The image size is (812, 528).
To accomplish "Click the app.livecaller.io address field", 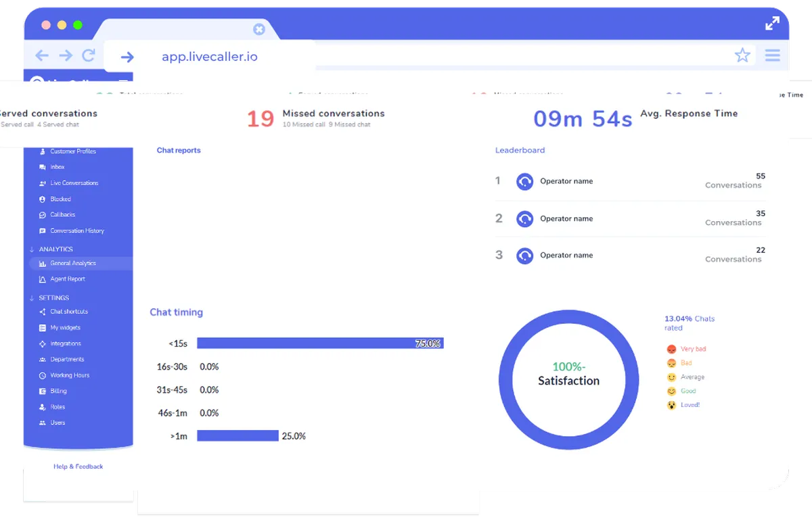I will 210,57.
